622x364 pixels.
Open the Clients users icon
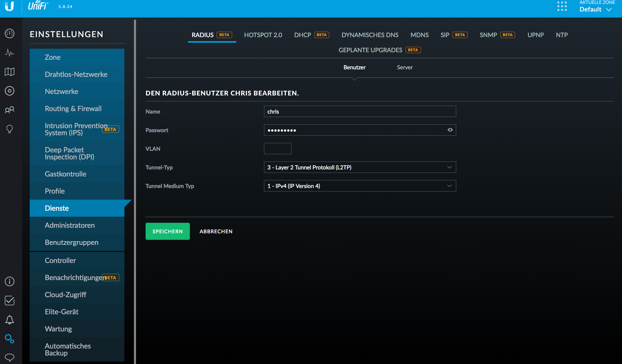click(x=10, y=110)
